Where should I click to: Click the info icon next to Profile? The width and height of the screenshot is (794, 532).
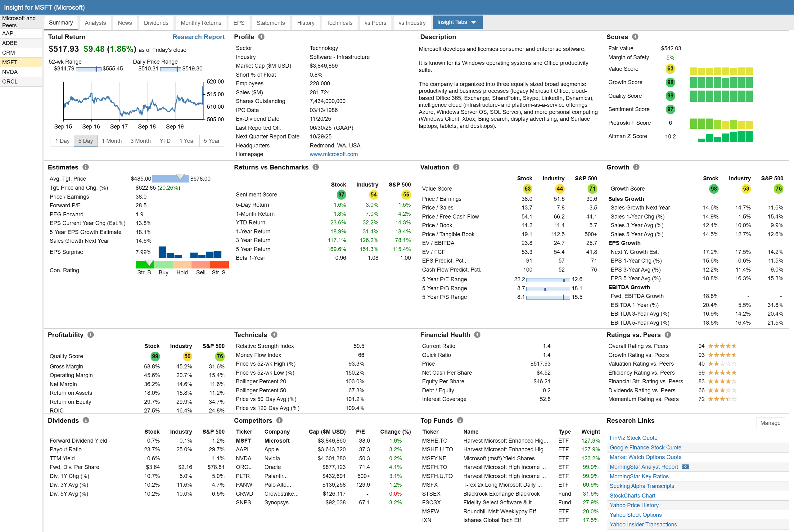[261, 37]
